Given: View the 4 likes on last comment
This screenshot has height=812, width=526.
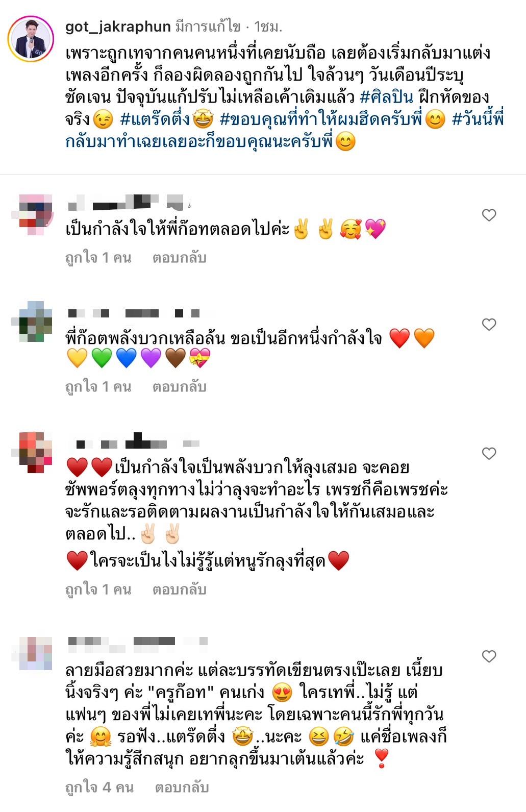Looking at the screenshot, I should [x=99, y=788].
